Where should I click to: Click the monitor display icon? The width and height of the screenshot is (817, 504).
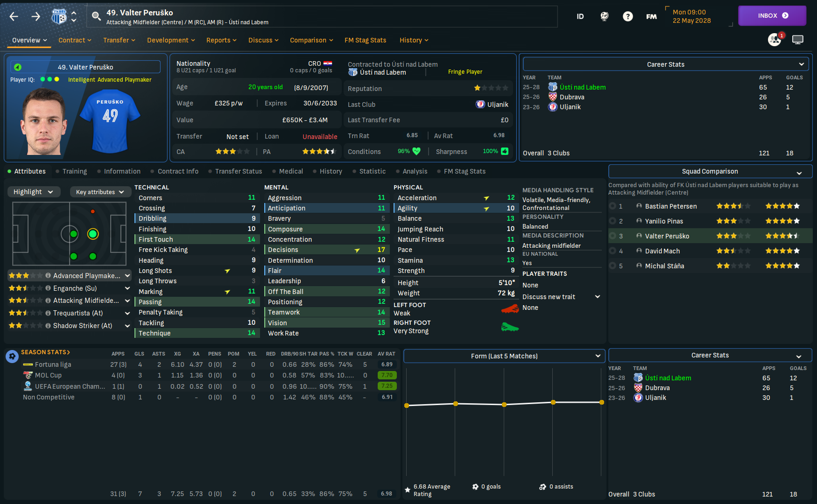click(x=798, y=40)
